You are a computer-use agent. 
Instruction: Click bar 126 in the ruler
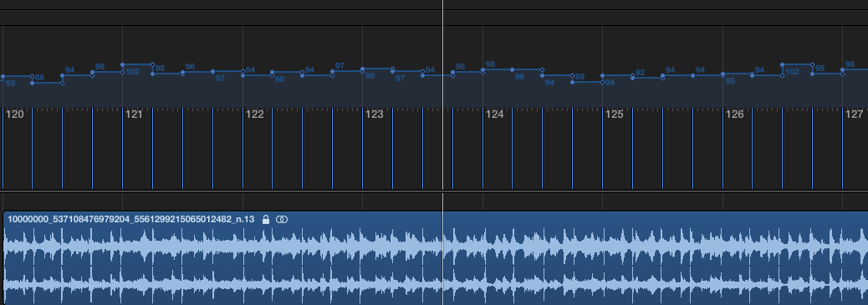pyautogui.click(x=734, y=114)
